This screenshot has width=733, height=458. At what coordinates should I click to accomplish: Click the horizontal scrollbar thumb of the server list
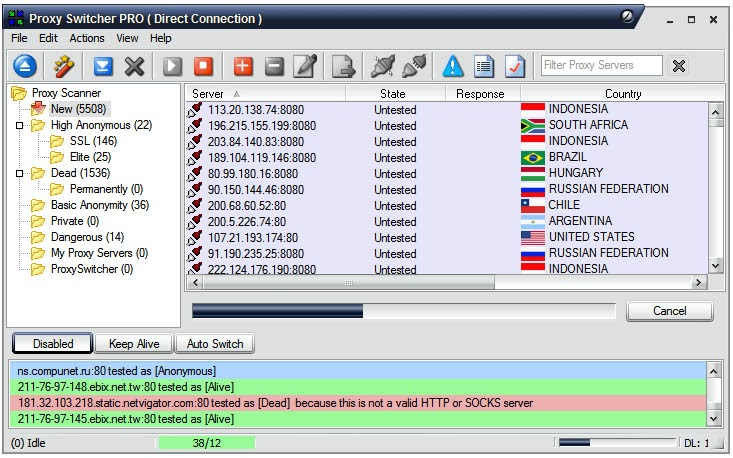tap(349, 283)
